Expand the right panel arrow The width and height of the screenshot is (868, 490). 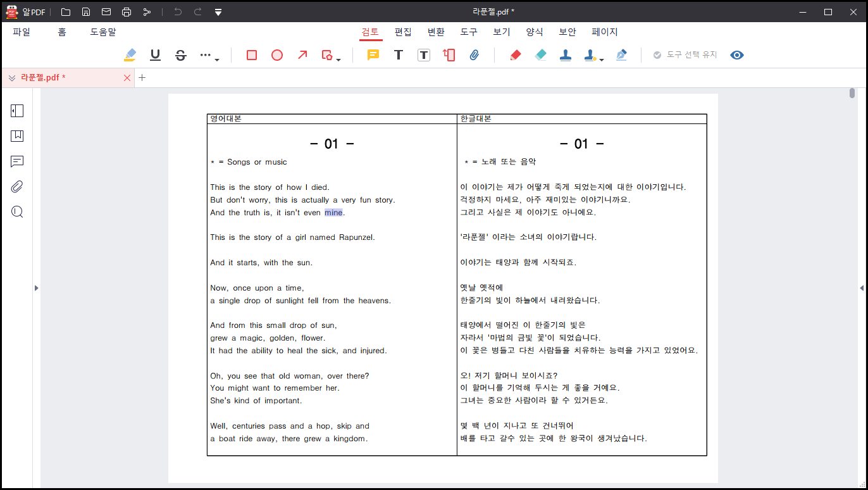pyautogui.click(x=862, y=288)
